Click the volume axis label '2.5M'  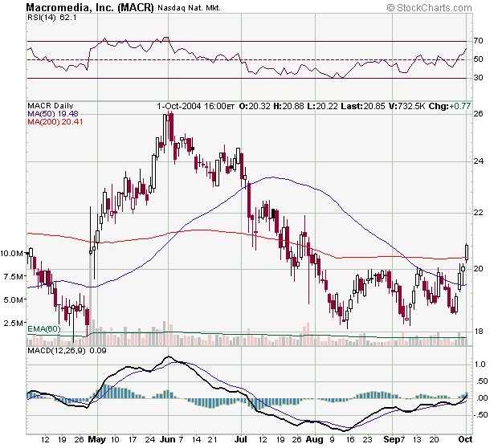(14, 324)
